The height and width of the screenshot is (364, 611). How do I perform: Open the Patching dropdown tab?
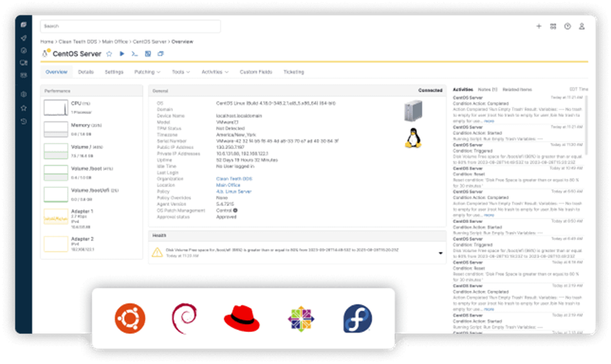[147, 72]
